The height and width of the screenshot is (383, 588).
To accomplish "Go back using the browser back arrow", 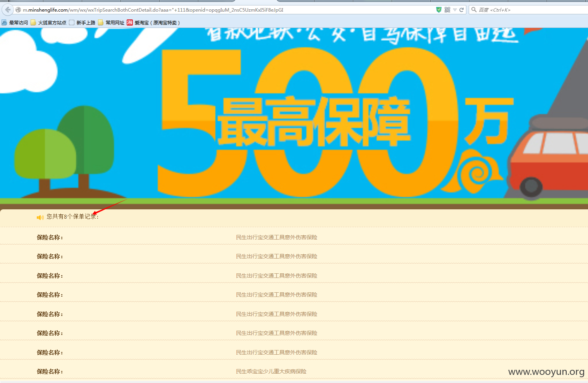I will pyautogui.click(x=8, y=10).
